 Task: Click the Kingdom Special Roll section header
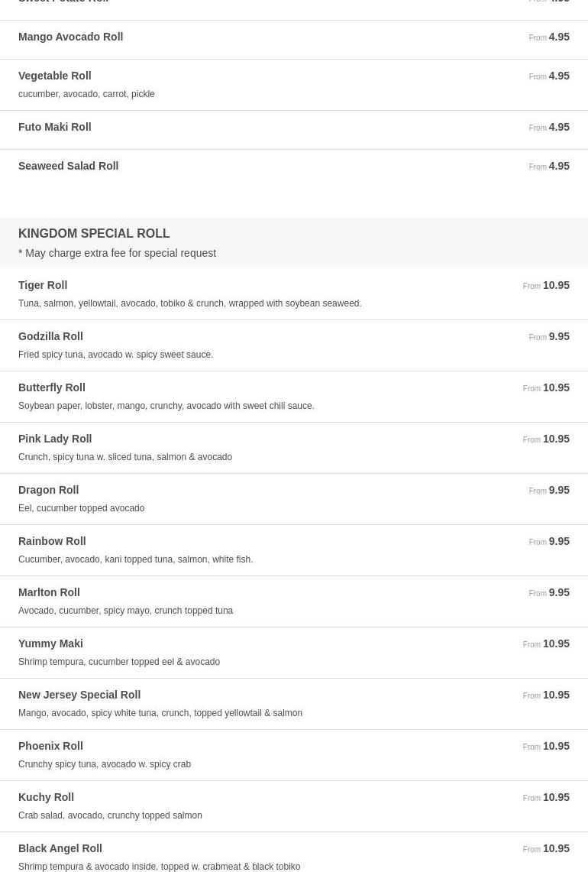tap(94, 233)
